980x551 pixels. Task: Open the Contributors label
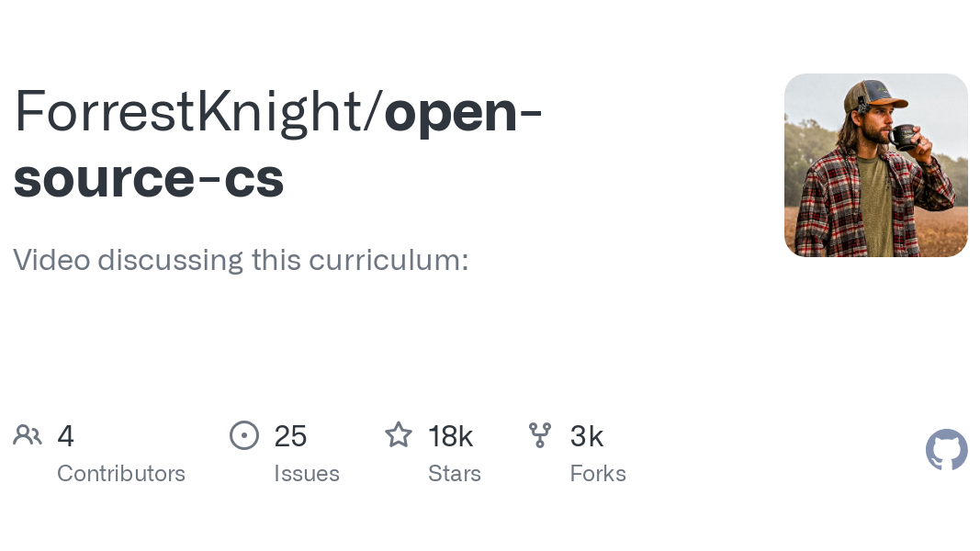(x=121, y=474)
